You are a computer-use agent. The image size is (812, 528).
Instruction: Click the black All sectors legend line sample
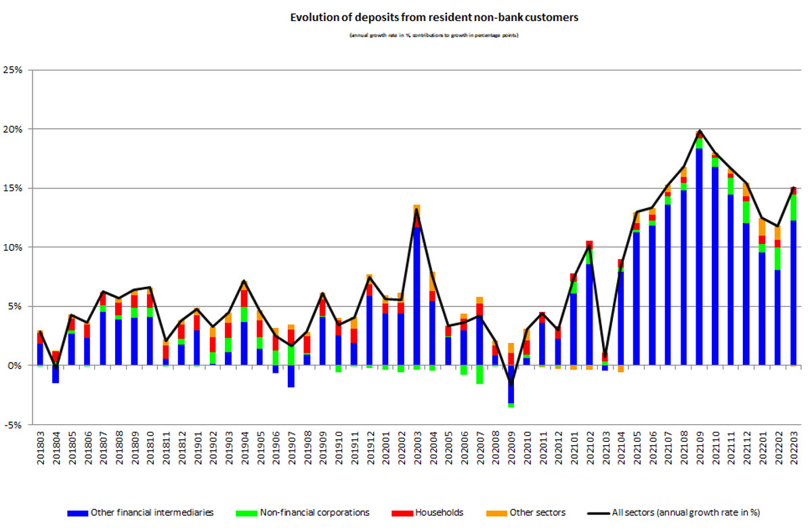(599, 513)
